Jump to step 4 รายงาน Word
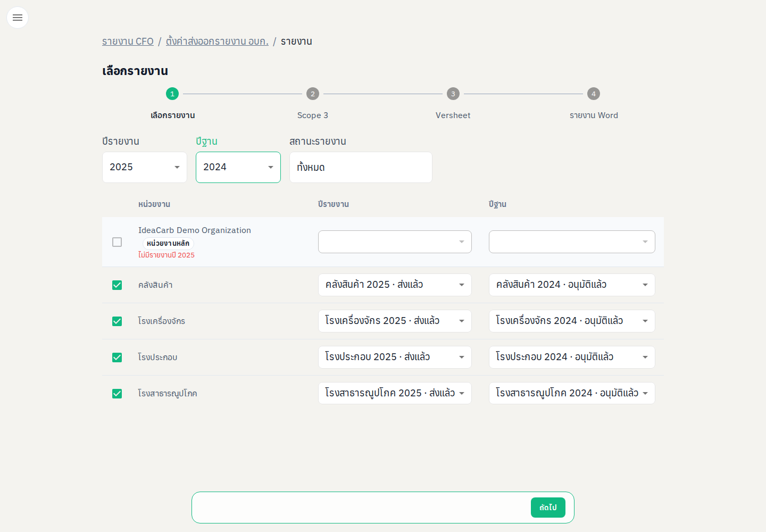 (594, 94)
